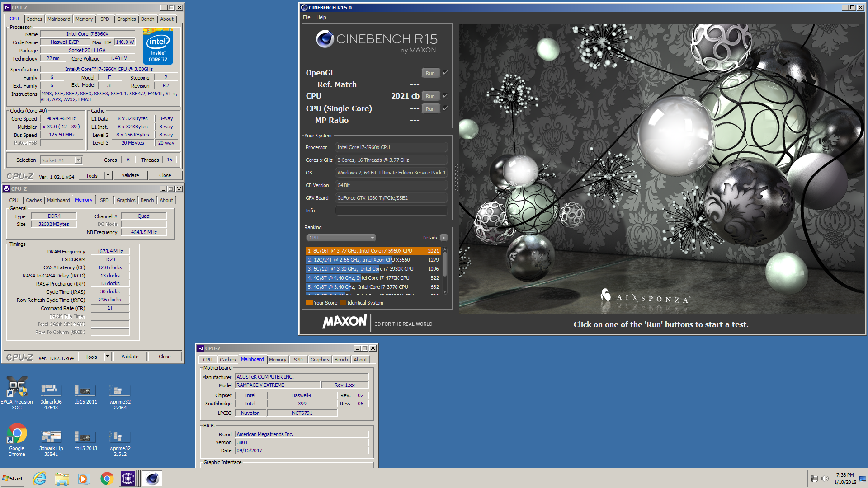Click network tray icon
868x488 pixels.
(814, 479)
